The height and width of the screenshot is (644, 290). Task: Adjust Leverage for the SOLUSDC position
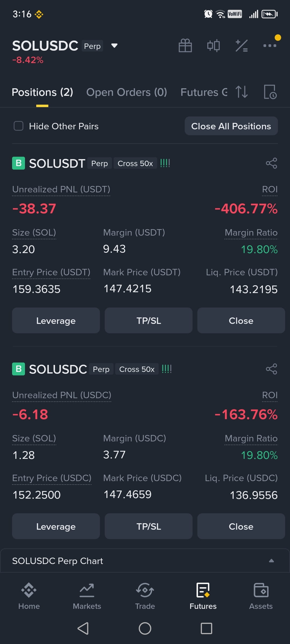point(56,526)
